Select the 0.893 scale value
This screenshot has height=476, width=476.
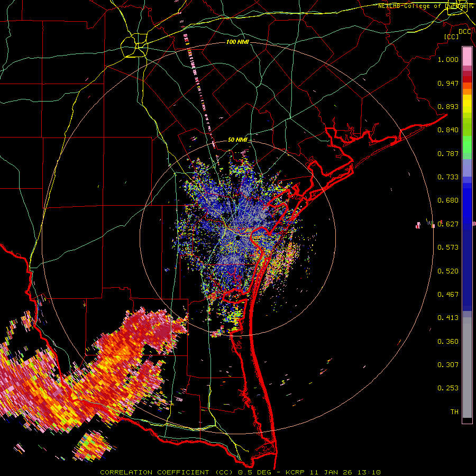pyautogui.click(x=448, y=106)
